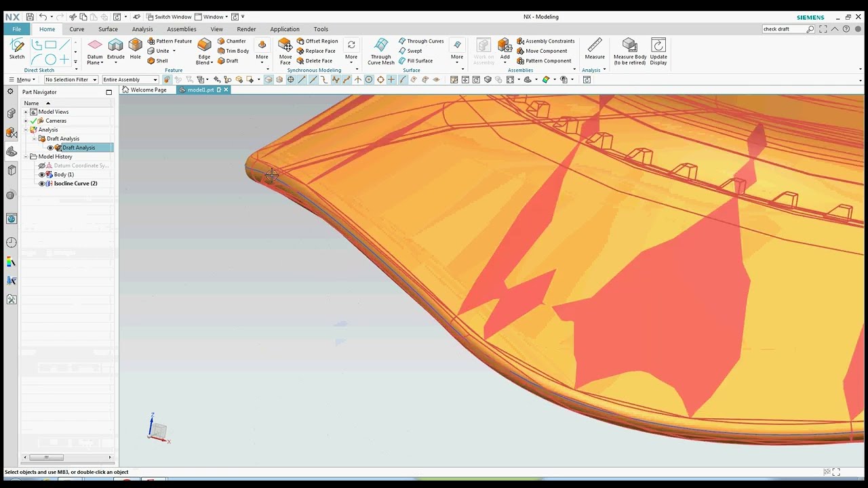
Task: Select the Datum Plane tool
Action: tap(95, 52)
